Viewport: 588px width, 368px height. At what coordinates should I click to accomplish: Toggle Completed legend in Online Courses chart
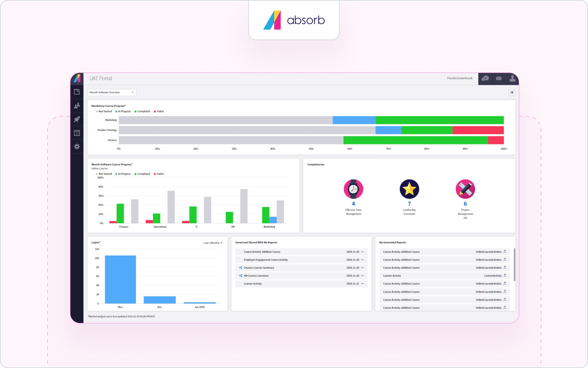[x=142, y=174]
